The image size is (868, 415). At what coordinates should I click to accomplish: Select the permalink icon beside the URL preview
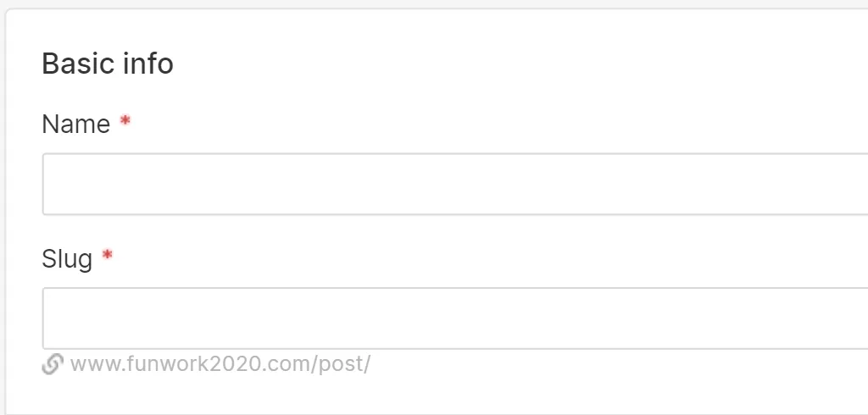[x=53, y=364]
